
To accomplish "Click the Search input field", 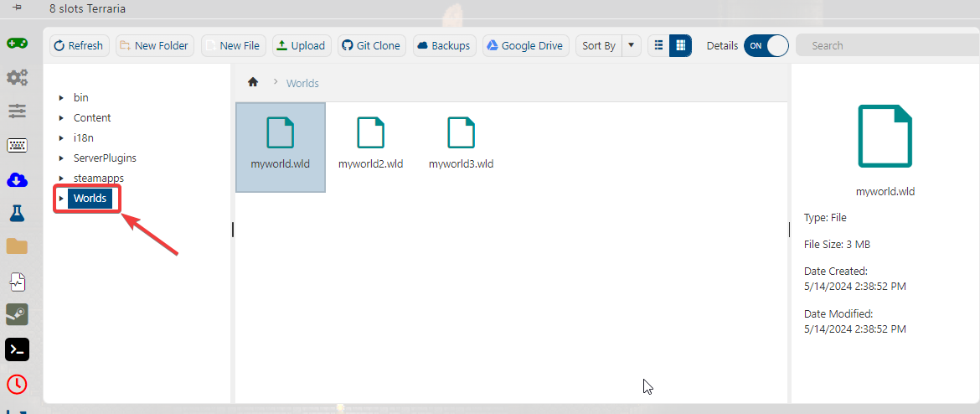I will coord(888,45).
